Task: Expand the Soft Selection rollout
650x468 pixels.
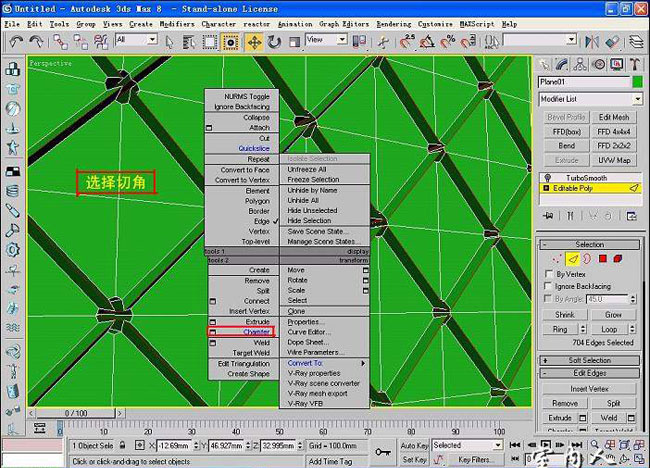Action: pyautogui.click(x=589, y=360)
